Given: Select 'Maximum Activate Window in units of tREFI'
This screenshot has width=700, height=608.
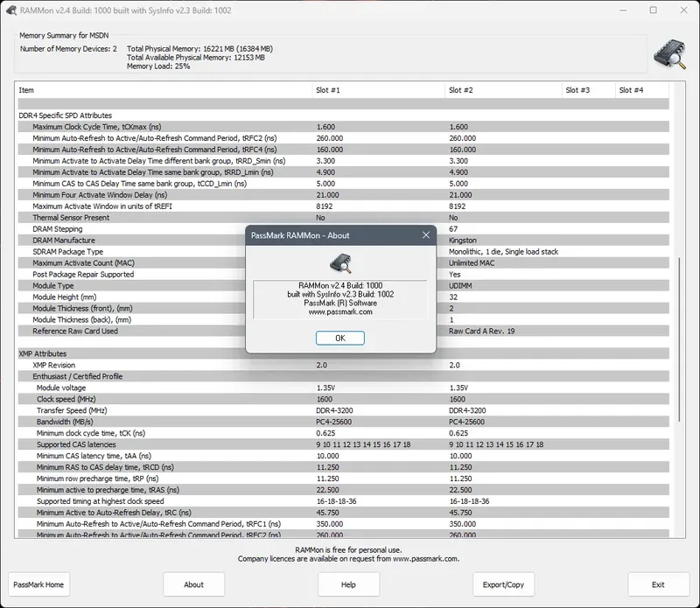Looking at the screenshot, I should [x=343, y=206].
